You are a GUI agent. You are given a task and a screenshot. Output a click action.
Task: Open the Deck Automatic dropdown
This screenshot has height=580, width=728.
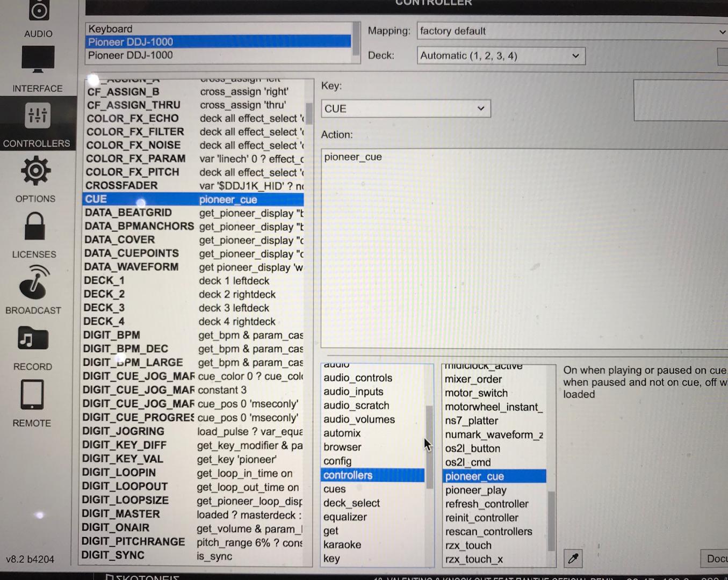(x=501, y=56)
